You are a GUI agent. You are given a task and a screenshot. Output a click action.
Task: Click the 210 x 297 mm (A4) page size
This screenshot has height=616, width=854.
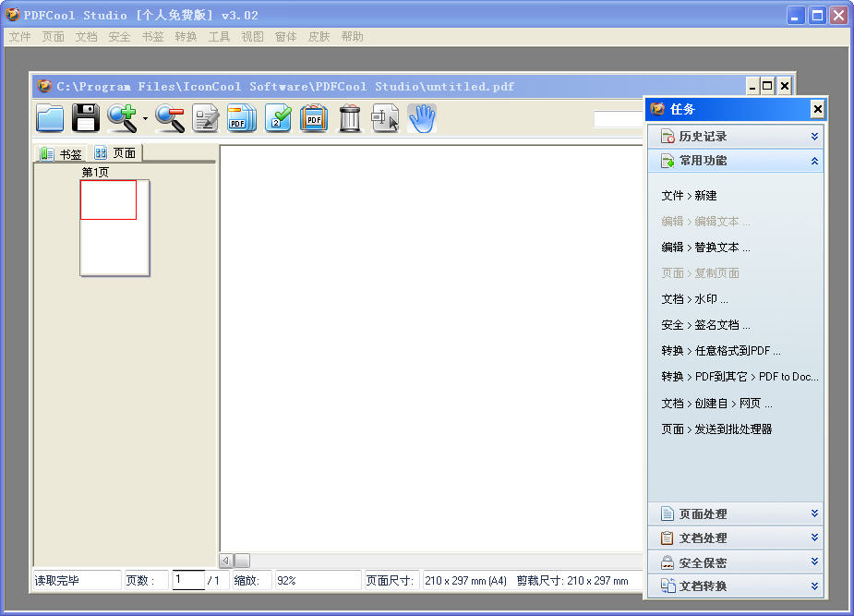click(465, 581)
